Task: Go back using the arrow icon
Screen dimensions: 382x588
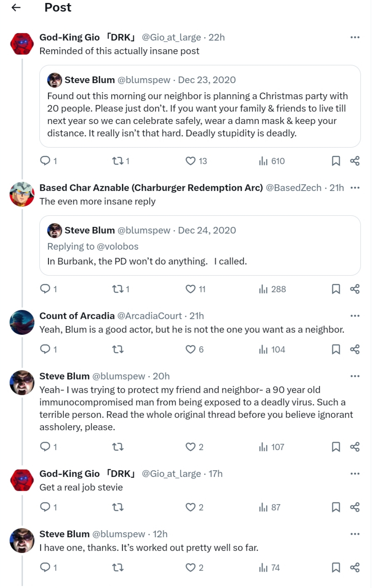Action: click(x=16, y=7)
